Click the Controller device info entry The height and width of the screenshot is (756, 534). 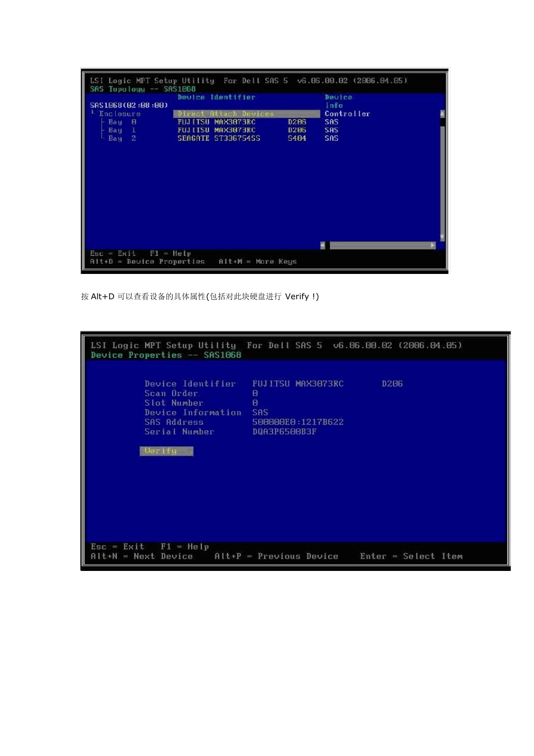pos(347,114)
